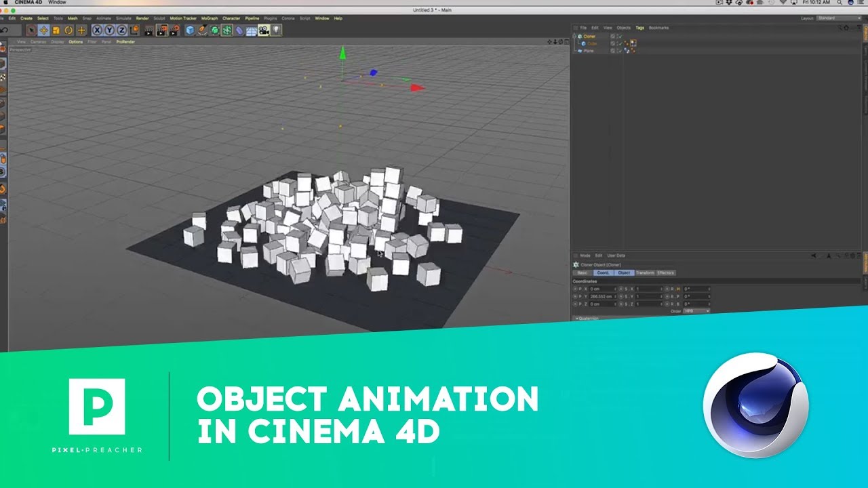868x488 pixels.
Task: Toggle Plane layer checkbox in Object Manager
Action: pos(612,51)
